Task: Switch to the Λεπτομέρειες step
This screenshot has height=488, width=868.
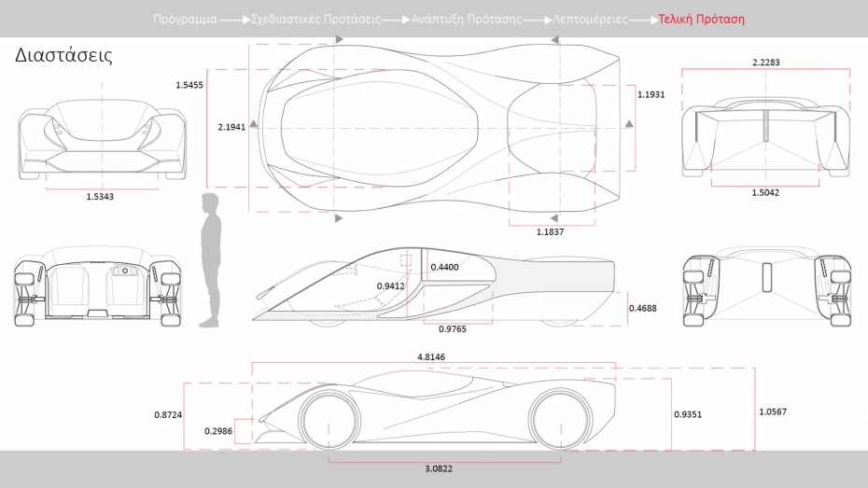Action: (590, 20)
